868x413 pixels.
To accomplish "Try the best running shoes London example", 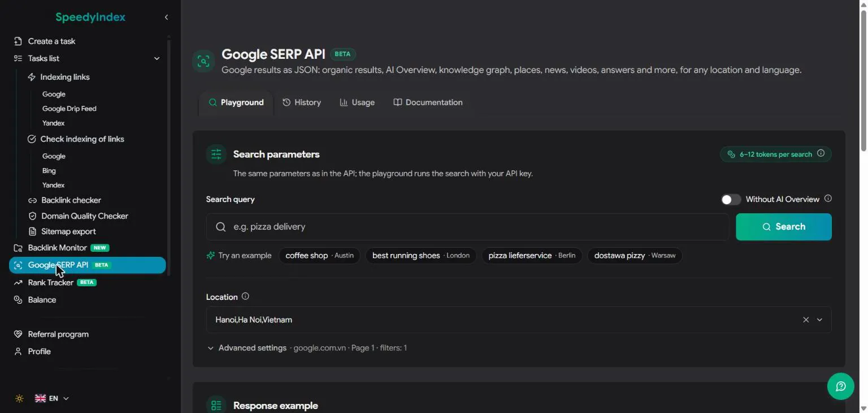I will pos(421,256).
